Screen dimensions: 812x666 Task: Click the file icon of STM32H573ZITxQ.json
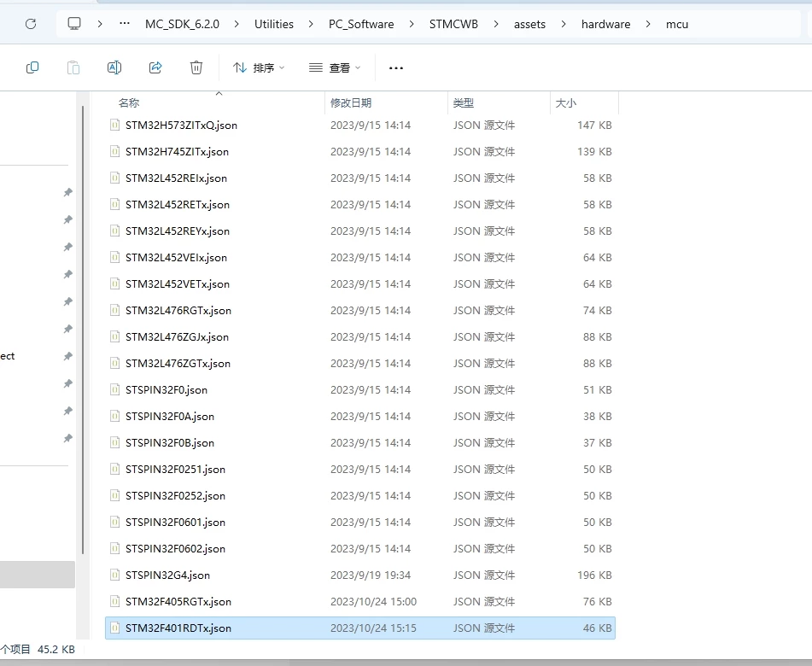tap(115, 125)
